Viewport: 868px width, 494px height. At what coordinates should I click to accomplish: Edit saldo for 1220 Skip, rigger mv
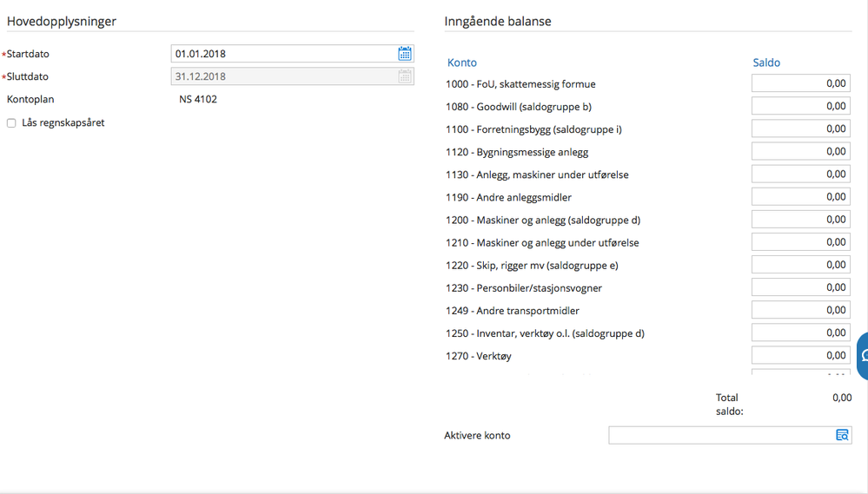(x=800, y=265)
